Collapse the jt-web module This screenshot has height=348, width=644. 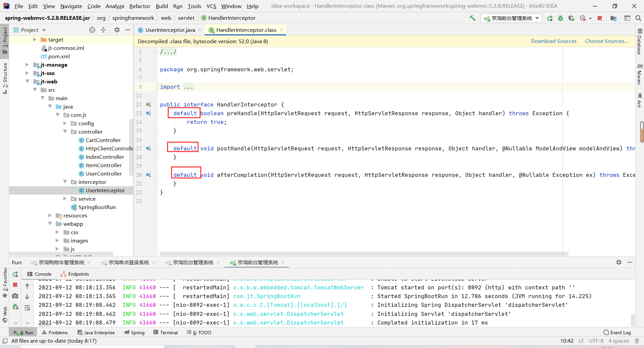tap(27, 81)
